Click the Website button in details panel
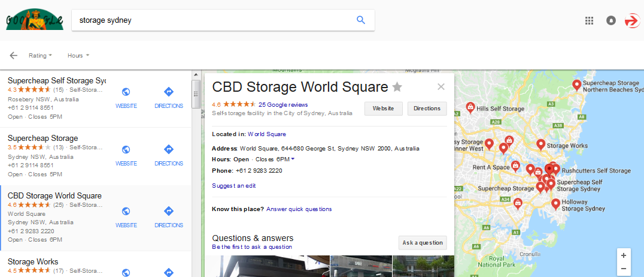This screenshot has height=277, width=644. [x=384, y=109]
